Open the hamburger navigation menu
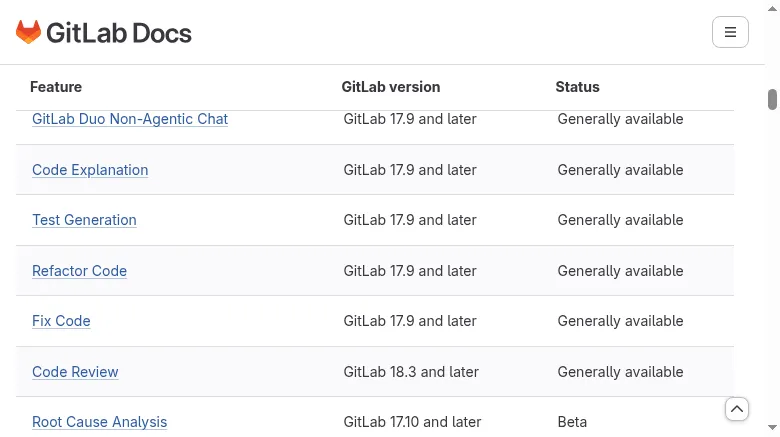Image resolution: width=780 pixels, height=437 pixels. pyautogui.click(x=730, y=32)
